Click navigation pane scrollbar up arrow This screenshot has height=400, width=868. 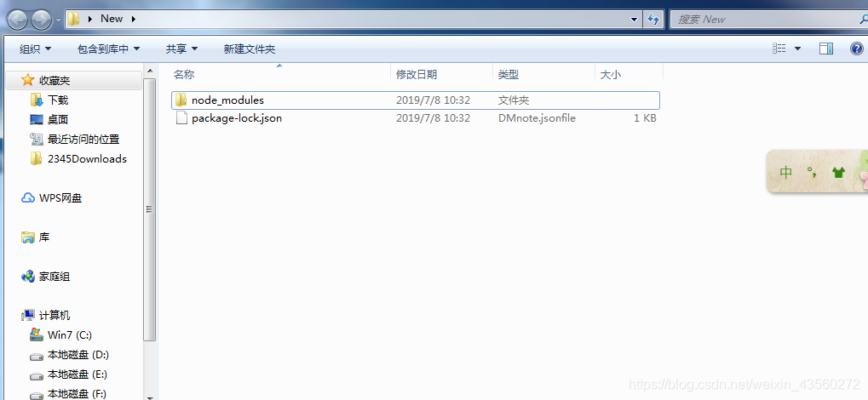click(x=149, y=71)
